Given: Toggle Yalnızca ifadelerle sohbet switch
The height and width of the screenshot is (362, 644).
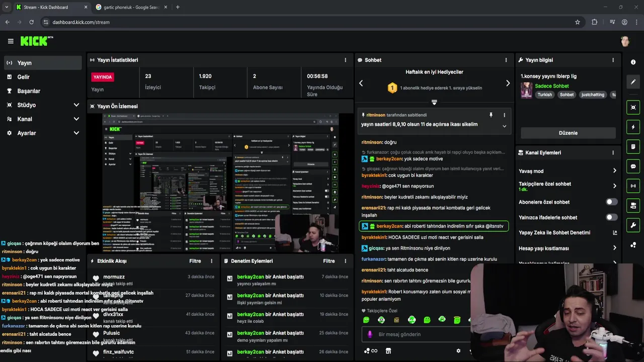Looking at the screenshot, I should pyautogui.click(x=611, y=217).
